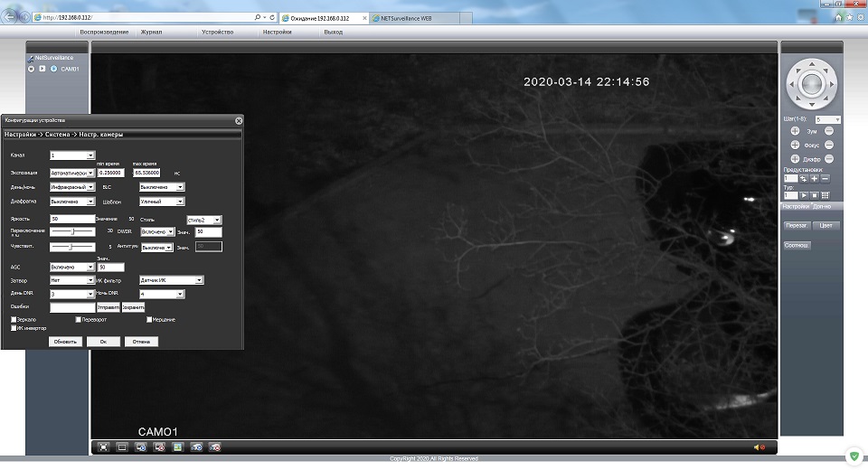This screenshot has width=868, height=470.
Task: Click the Zoom plus button in PTZ panel
Action: 795,131
